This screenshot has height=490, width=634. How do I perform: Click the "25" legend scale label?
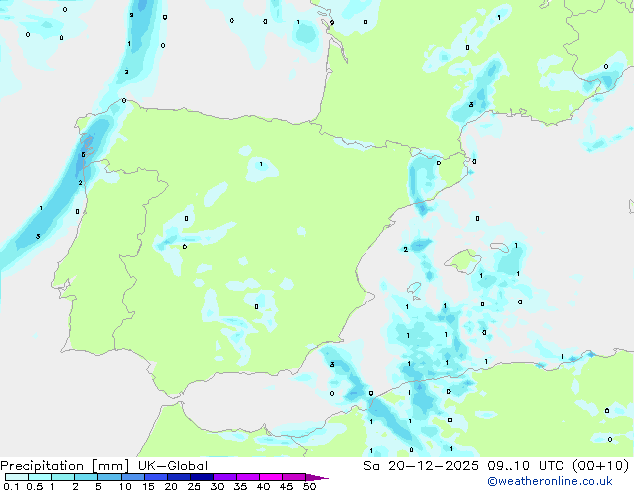[x=194, y=486]
